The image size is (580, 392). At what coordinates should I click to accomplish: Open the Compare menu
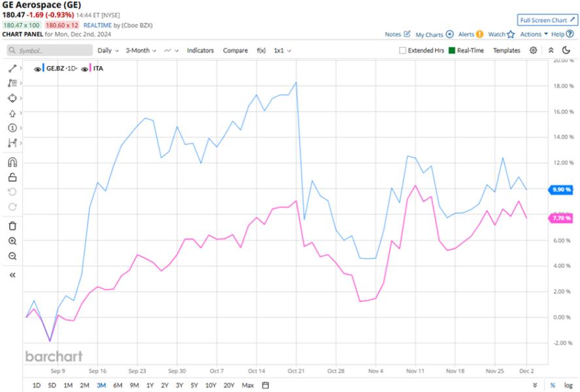[235, 50]
